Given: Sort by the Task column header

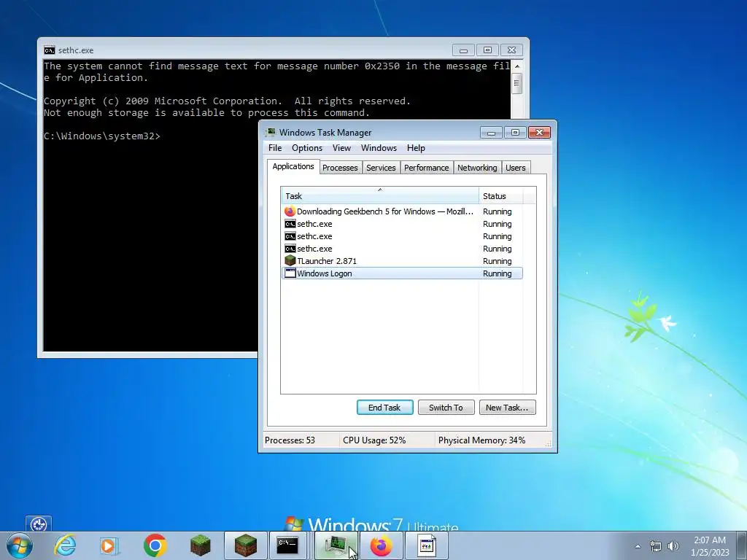Looking at the screenshot, I should [x=379, y=195].
